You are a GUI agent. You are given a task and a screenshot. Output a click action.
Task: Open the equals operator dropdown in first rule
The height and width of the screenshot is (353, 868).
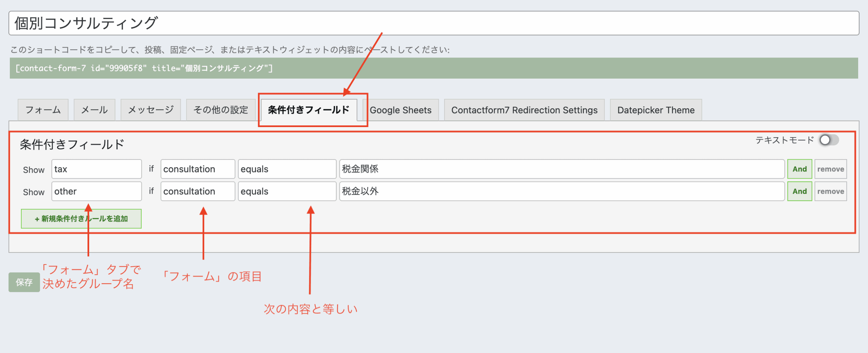pos(287,169)
